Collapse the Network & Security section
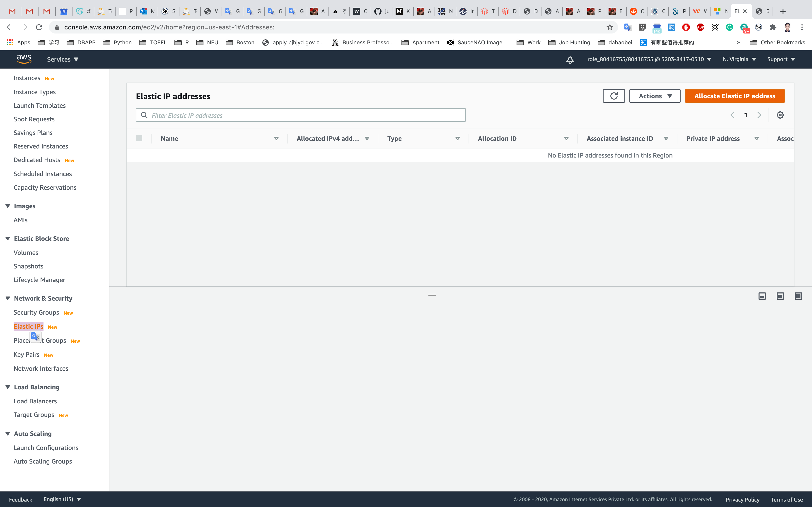This screenshot has width=812, height=507. tap(8, 298)
